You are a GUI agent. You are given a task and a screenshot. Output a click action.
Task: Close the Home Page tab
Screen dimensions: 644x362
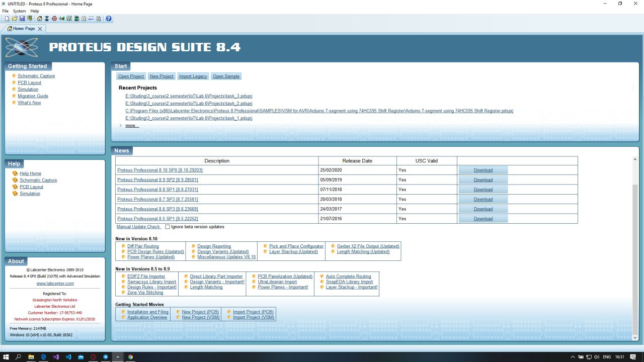[x=40, y=29]
